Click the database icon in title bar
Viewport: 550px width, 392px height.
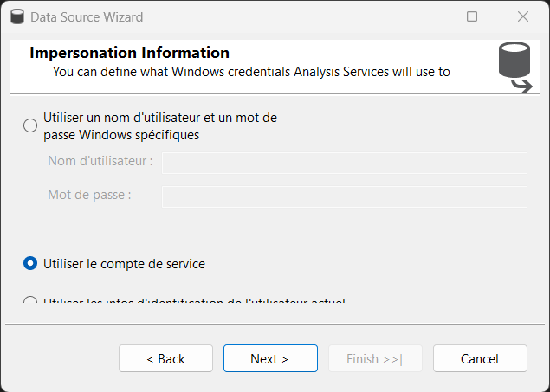point(17,16)
